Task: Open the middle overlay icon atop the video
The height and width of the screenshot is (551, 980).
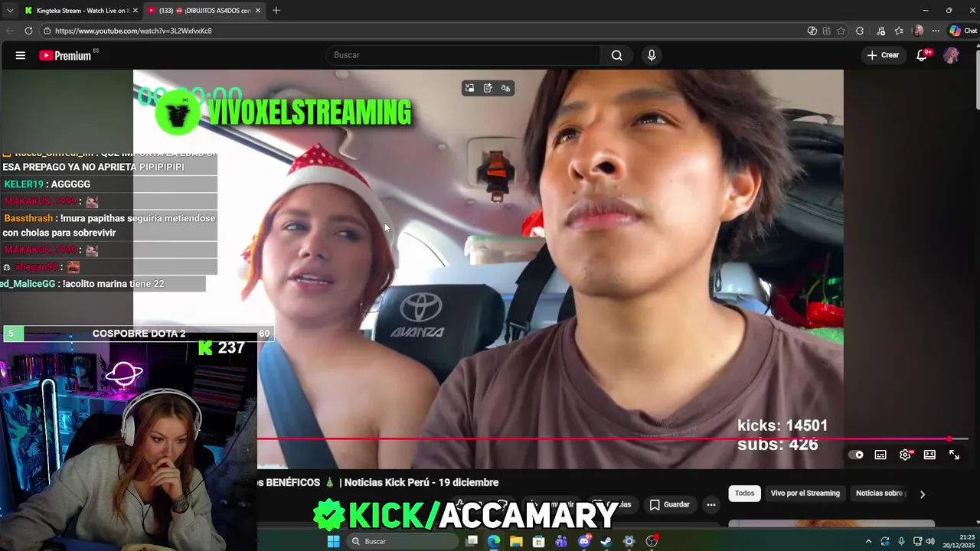Action: [488, 88]
